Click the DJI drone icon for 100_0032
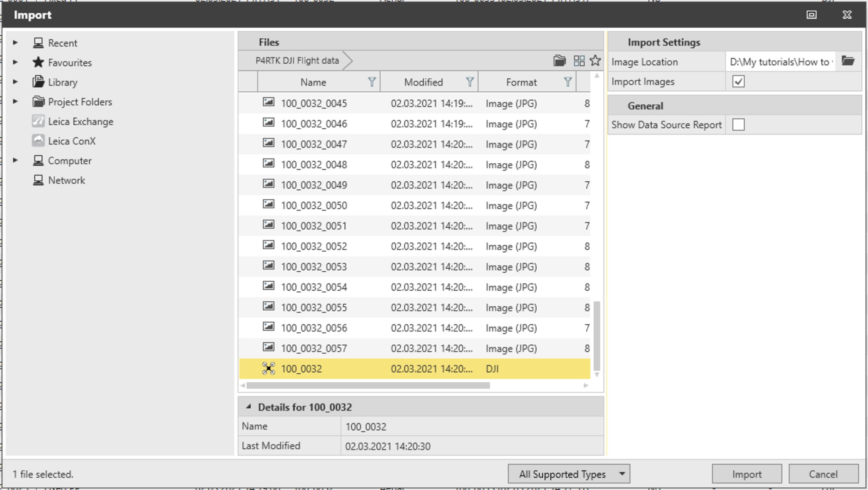Screen dimensions: 868x490 click(268, 368)
